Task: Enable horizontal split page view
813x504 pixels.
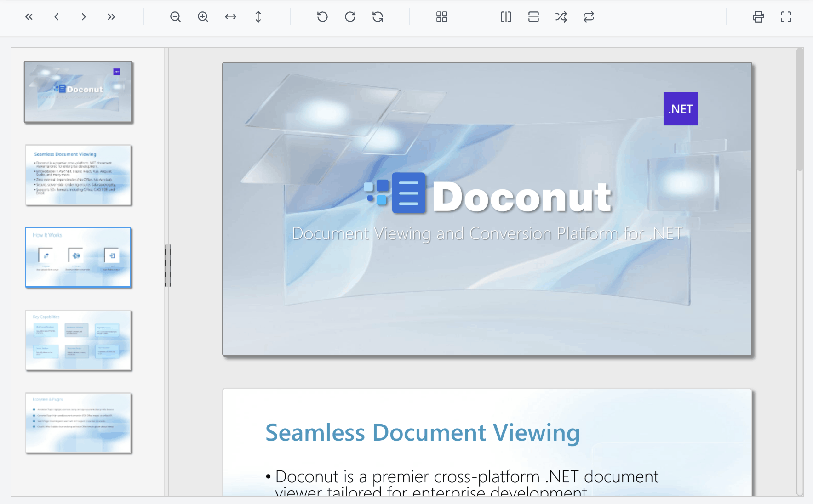Action: tap(533, 17)
